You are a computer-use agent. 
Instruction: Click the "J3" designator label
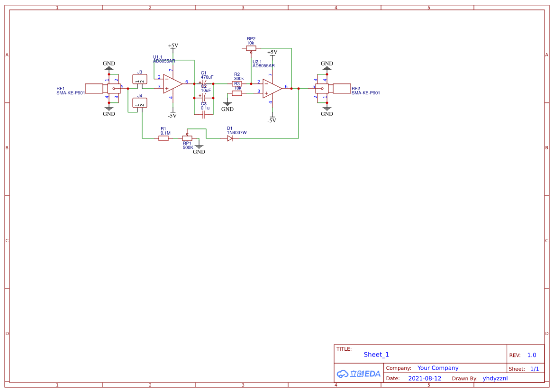[x=139, y=72]
